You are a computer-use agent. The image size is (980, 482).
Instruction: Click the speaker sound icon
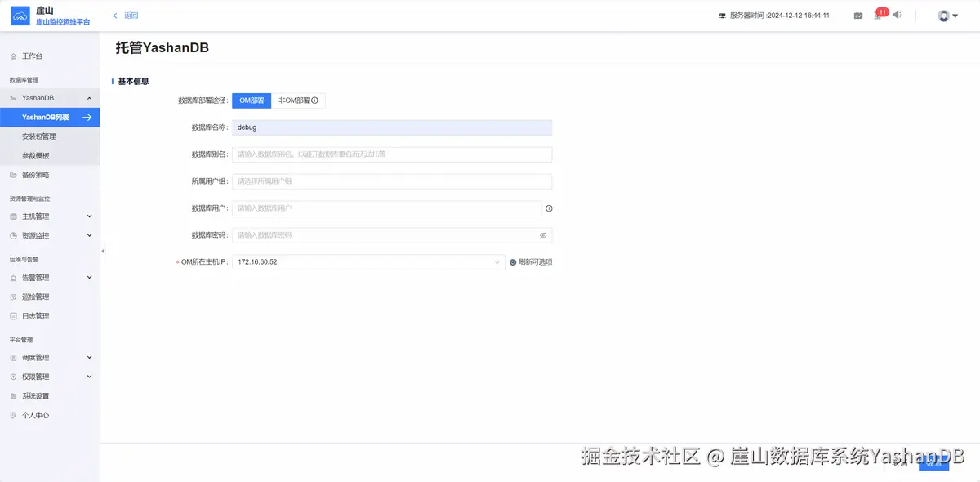(x=897, y=15)
